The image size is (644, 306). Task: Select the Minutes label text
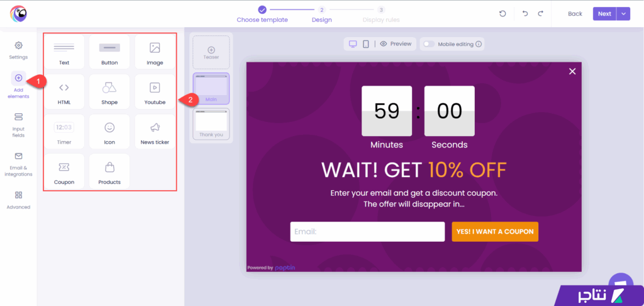(387, 145)
